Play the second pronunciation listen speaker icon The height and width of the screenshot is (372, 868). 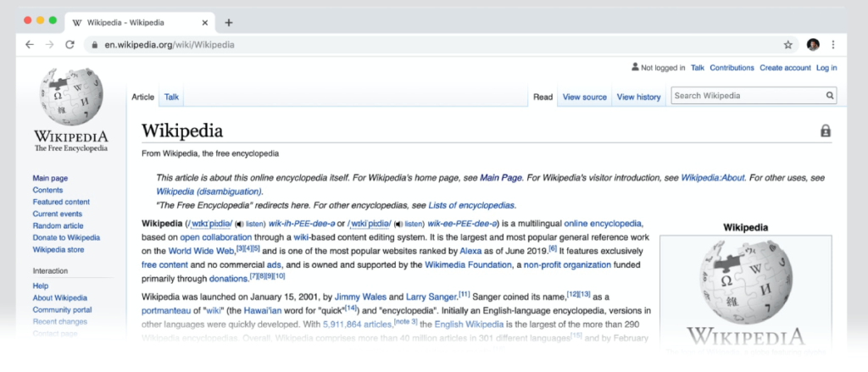(x=398, y=225)
